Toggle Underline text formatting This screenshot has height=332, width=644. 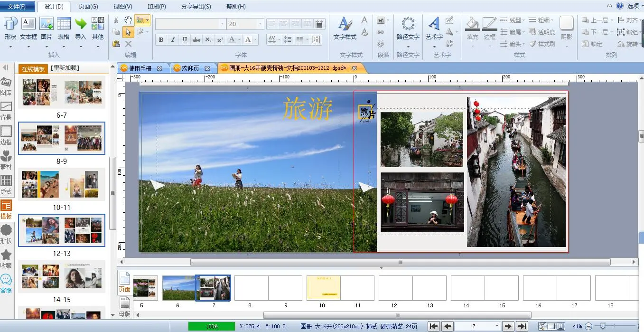185,40
